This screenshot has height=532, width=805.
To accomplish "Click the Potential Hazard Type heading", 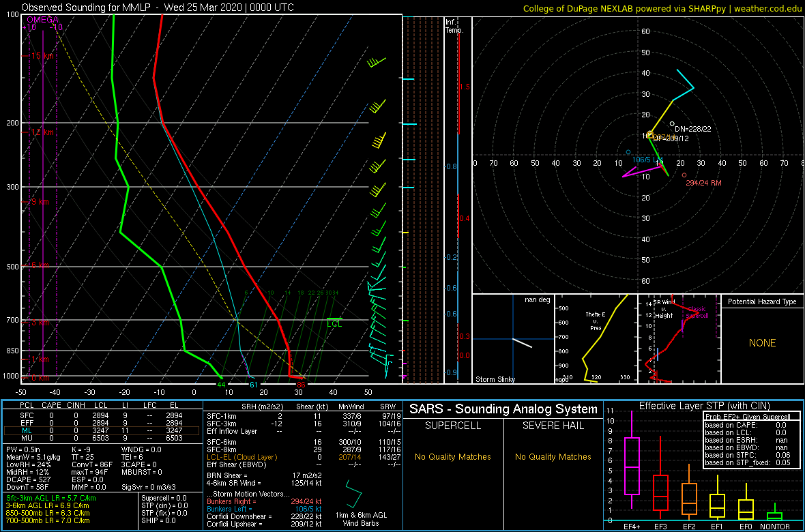I will [x=762, y=302].
